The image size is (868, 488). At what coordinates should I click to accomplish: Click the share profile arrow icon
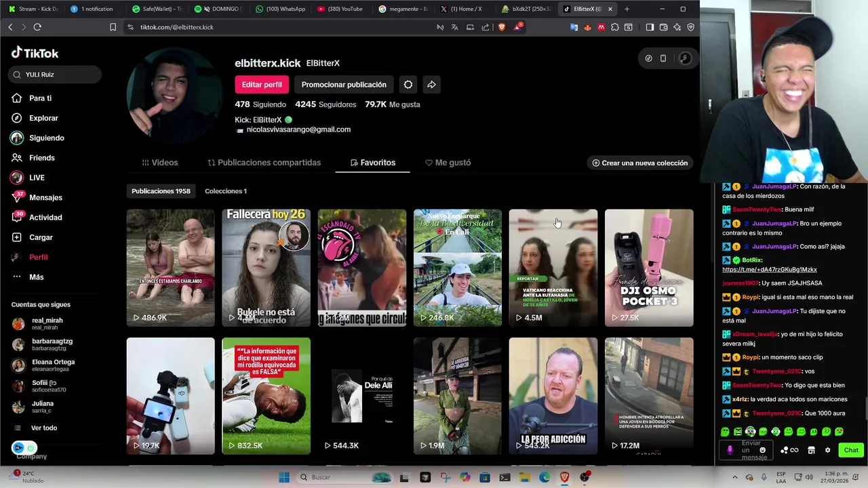click(431, 85)
